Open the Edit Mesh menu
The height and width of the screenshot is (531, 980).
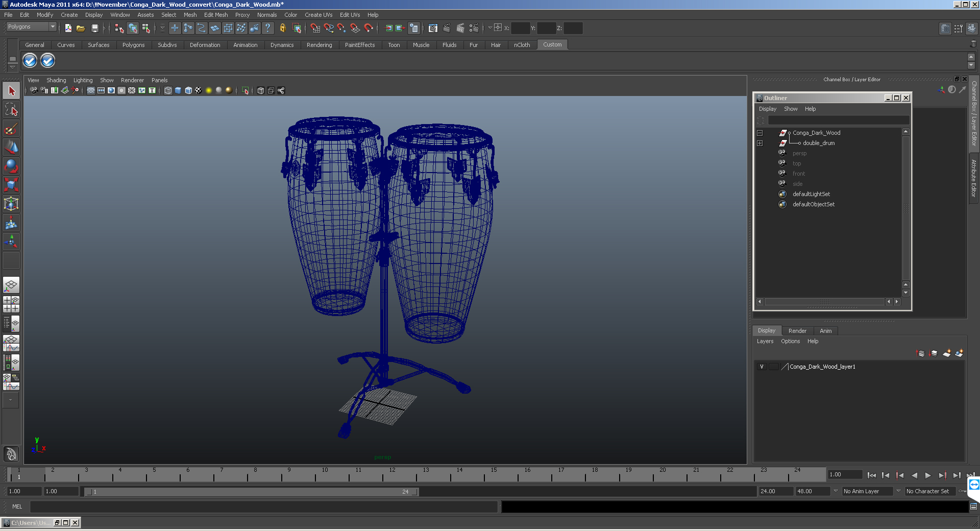point(216,15)
